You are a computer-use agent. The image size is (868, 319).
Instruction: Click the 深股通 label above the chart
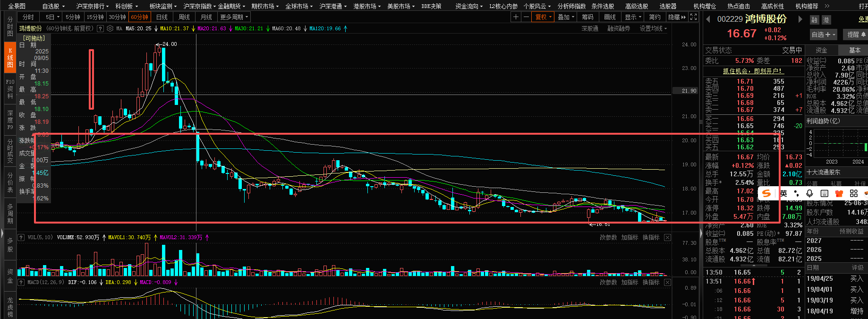[590, 28]
